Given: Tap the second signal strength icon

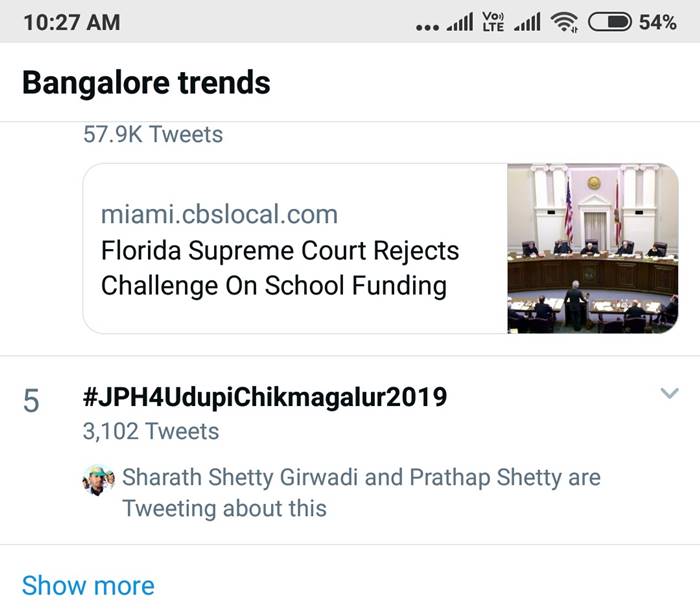Looking at the screenshot, I should click(526, 22).
